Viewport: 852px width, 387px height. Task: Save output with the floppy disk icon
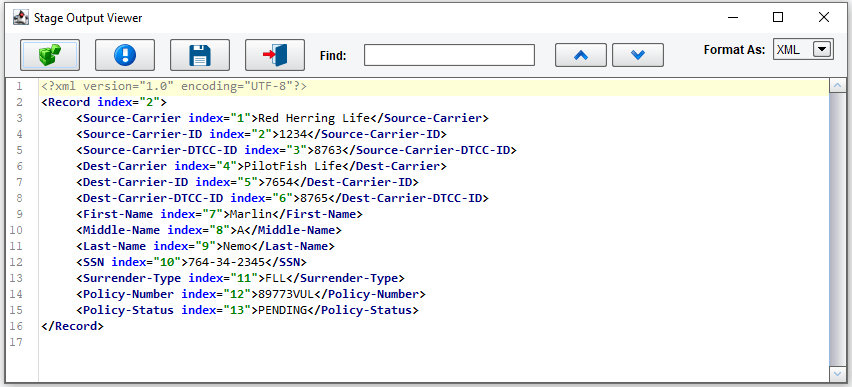(200, 55)
